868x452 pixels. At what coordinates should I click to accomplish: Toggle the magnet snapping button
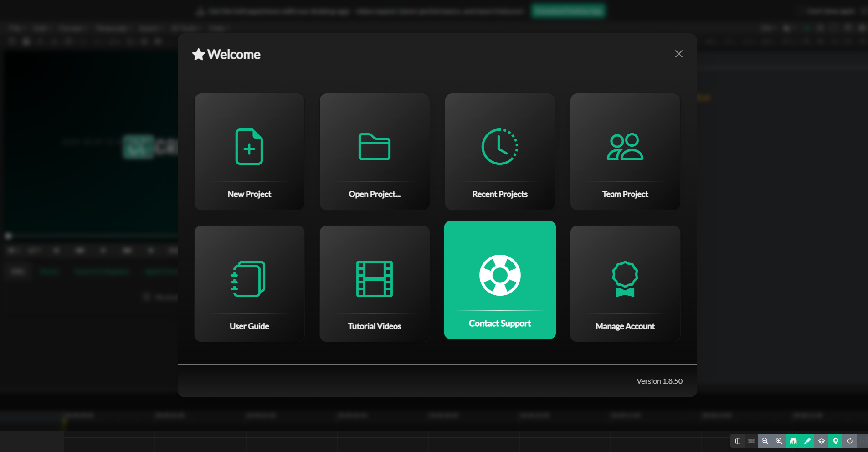point(793,441)
